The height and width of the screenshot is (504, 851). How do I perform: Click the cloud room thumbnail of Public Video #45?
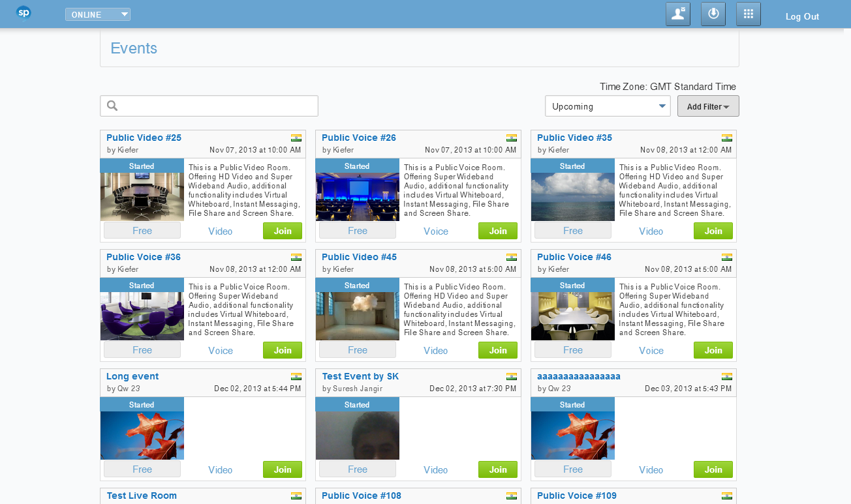click(x=358, y=316)
